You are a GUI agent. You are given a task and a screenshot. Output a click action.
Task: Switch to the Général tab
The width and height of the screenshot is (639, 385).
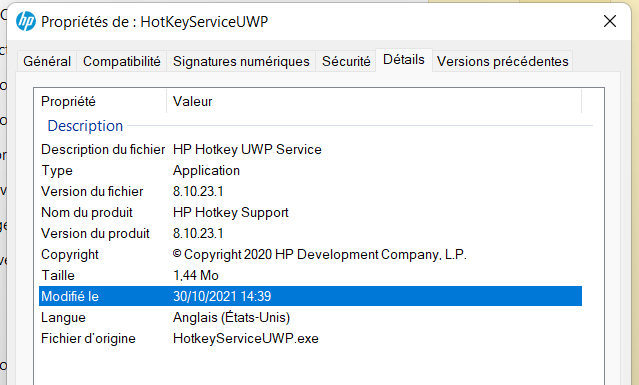coord(47,61)
